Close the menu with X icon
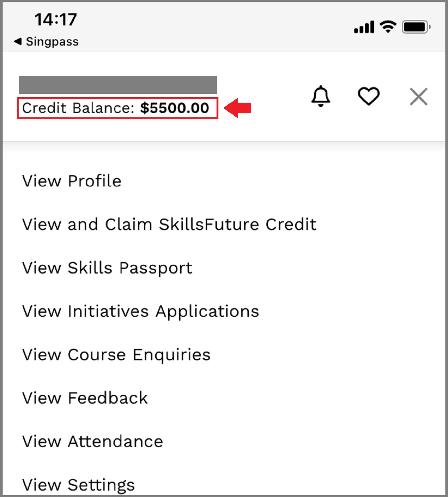 tap(419, 97)
